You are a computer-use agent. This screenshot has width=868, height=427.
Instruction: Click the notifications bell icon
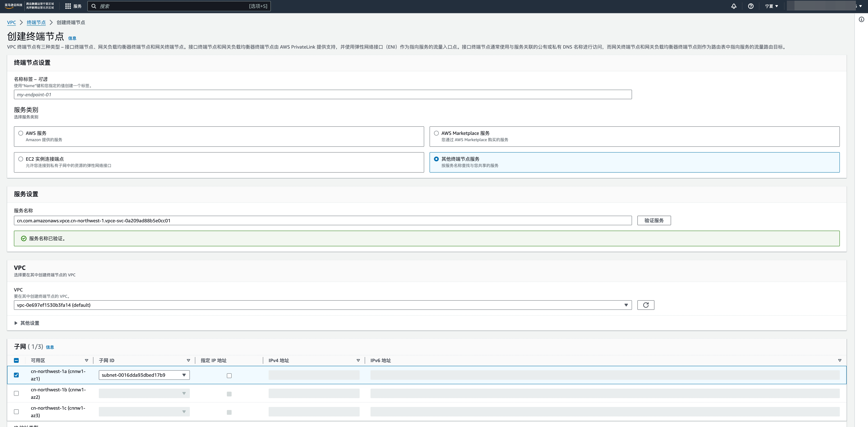734,6
